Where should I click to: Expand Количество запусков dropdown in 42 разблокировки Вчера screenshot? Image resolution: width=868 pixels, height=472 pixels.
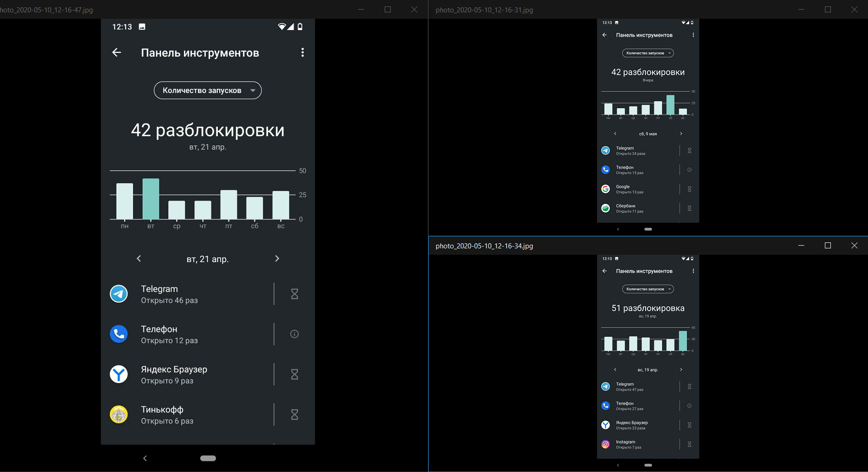647,53
